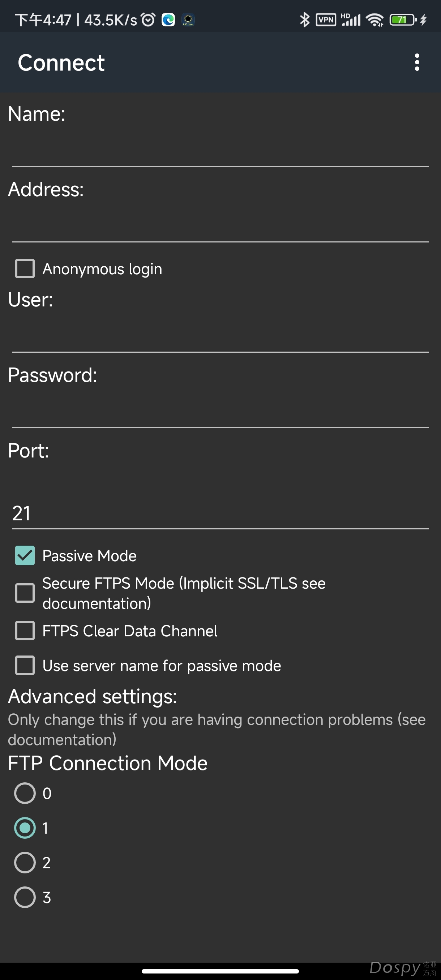The image size is (441, 980).
Task: Uncheck the Passive Mode checkbox
Action: (25, 555)
